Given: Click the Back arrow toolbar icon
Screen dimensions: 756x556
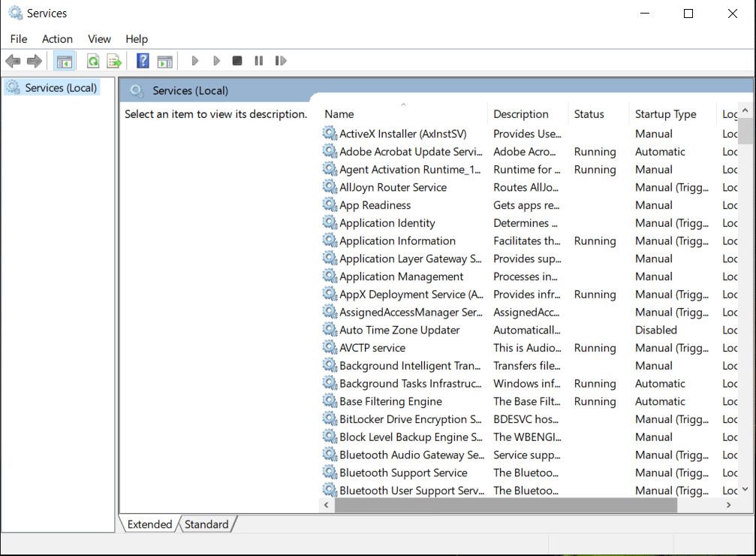Looking at the screenshot, I should pos(13,61).
